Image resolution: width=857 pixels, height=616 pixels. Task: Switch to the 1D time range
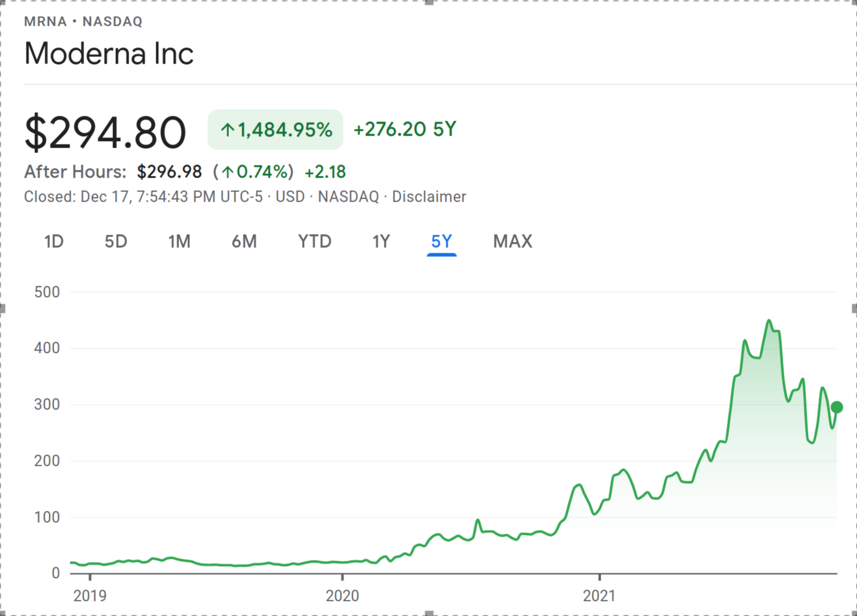(53, 241)
